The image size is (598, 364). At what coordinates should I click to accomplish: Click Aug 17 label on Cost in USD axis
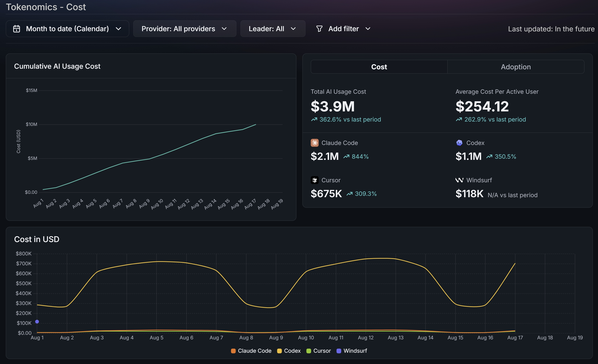click(515, 338)
